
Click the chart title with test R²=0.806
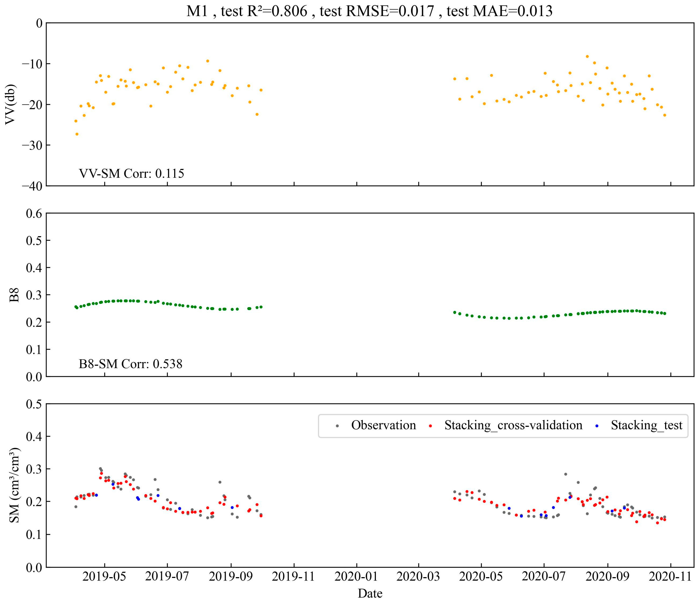pos(370,11)
